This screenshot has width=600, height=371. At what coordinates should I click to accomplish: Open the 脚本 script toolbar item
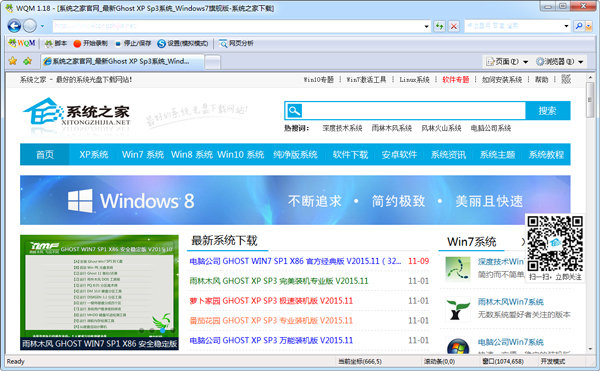pyautogui.click(x=56, y=43)
